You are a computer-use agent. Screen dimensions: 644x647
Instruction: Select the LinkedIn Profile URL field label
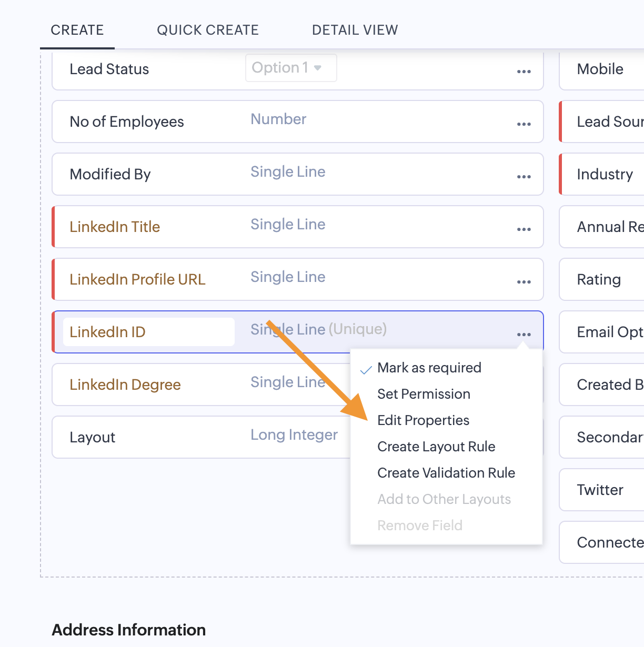pos(137,279)
